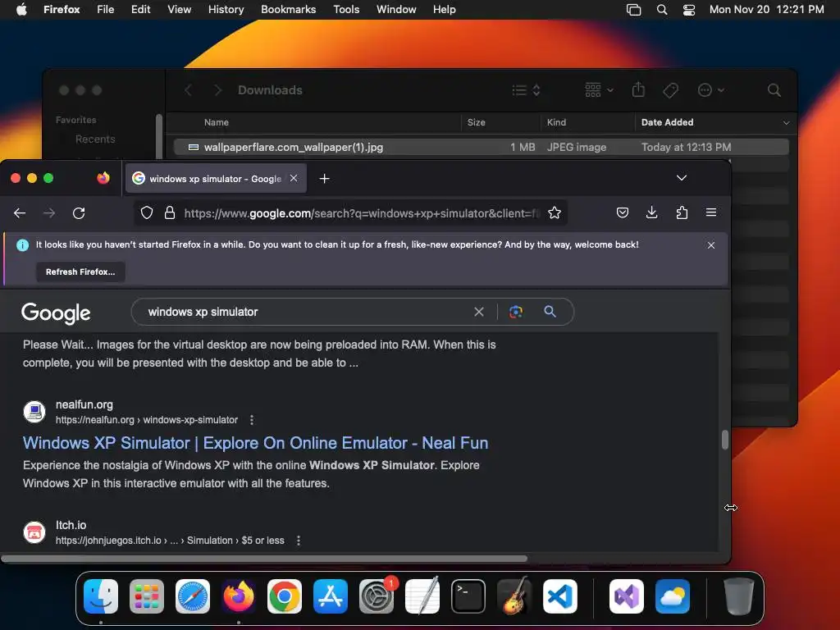Go forward in Finder window
This screenshot has width=840, height=630.
[x=217, y=90]
